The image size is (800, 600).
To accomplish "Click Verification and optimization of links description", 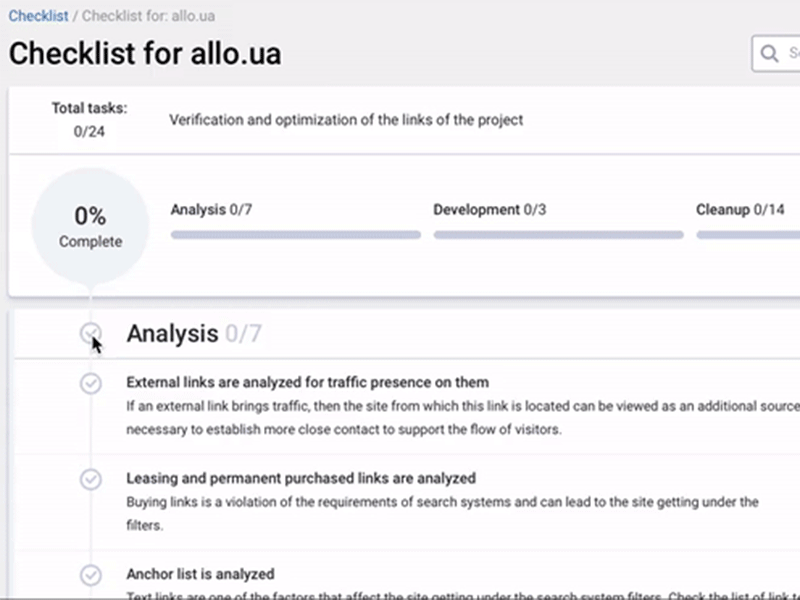I will [346, 120].
